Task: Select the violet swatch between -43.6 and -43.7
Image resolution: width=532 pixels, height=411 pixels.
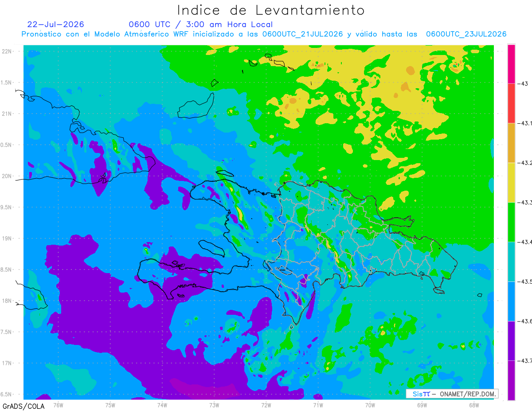Action: click(x=511, y=341)
